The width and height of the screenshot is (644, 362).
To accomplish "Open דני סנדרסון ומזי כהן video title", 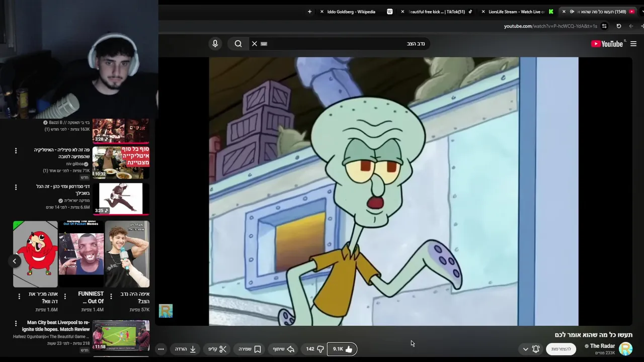I will click(63, 190).
